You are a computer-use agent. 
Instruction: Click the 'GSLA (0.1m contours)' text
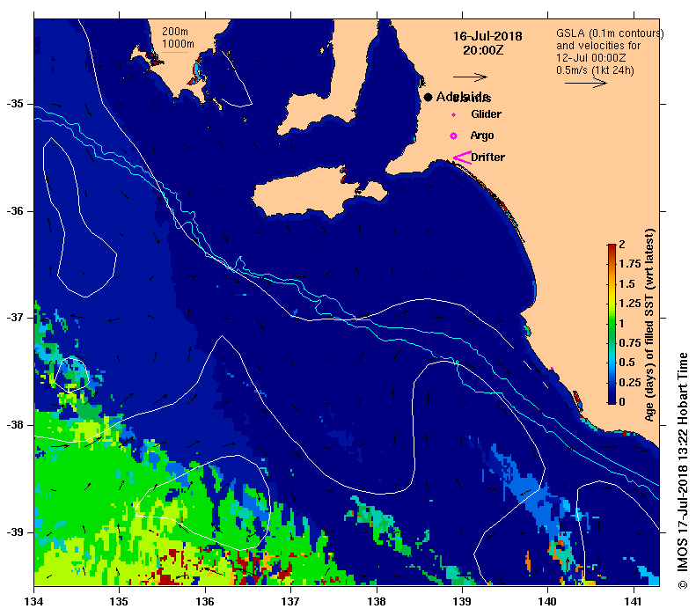pyautogui.click(x=610, y=33)
